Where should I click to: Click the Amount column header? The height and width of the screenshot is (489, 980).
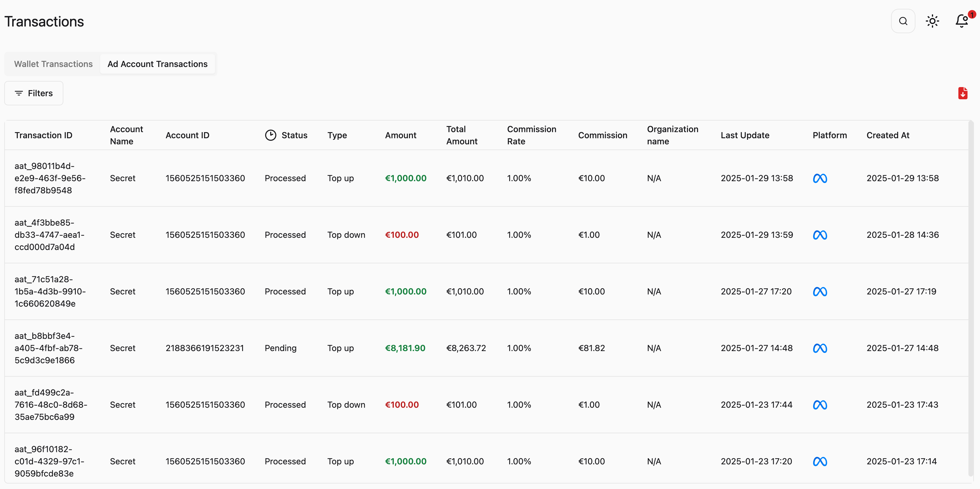tap(400, 135)
